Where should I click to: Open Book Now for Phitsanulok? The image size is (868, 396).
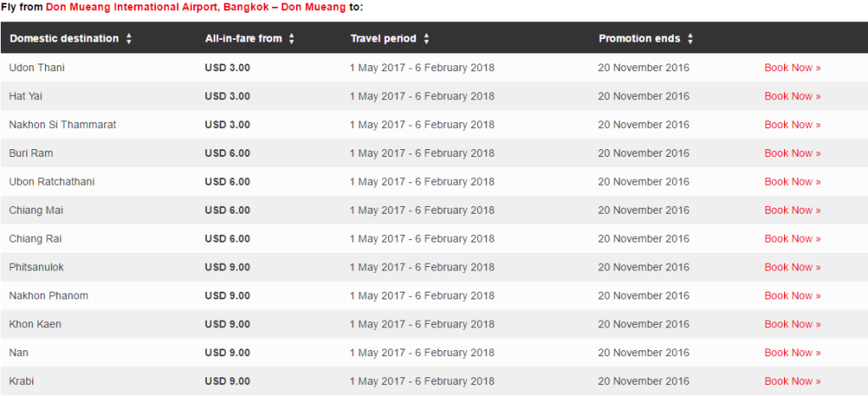[x=792, y=267]
